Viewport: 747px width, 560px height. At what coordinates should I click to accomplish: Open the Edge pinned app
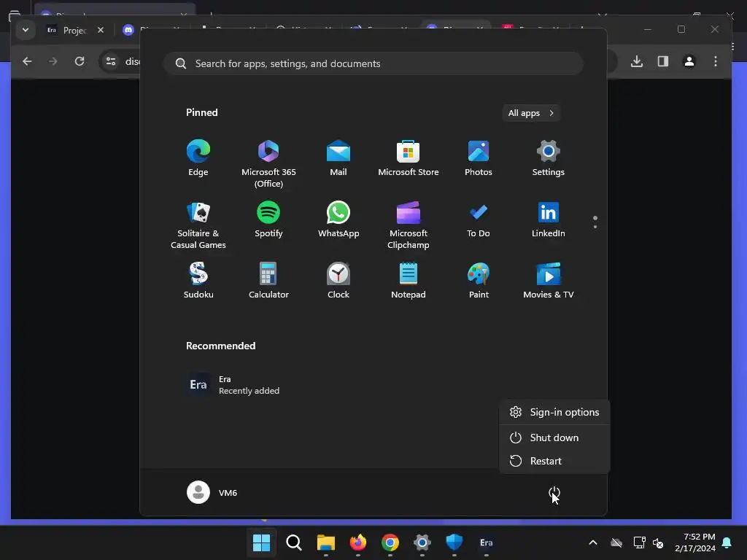pyautogui.click(x=198, y=158)
